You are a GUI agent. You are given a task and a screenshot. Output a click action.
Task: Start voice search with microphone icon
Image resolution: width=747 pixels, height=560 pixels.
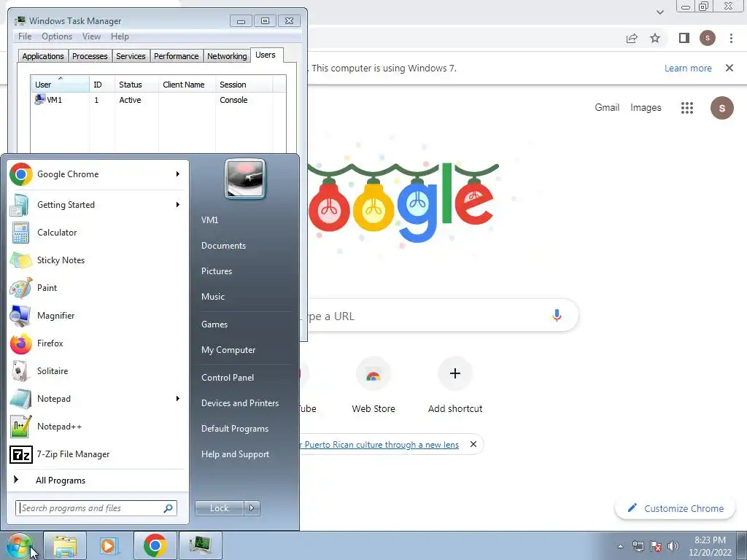(x=557, y=315)
